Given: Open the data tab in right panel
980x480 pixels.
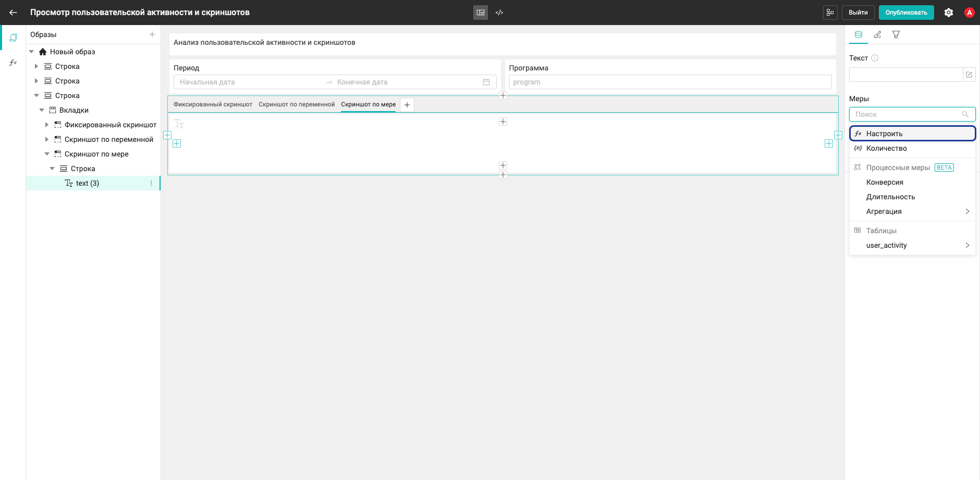Looking at the screenshot, I should pyautogui.click(x=859, y=34).
